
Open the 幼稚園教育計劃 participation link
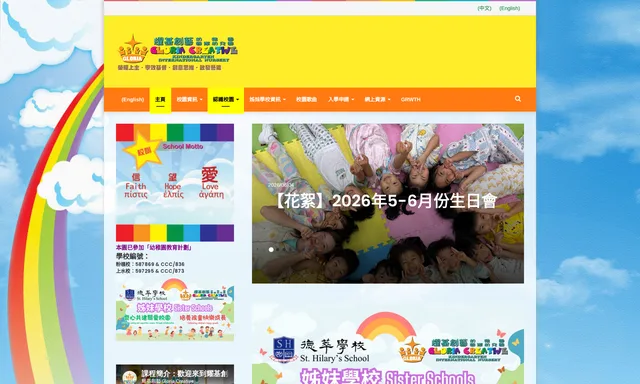click(x=153, y=247)
